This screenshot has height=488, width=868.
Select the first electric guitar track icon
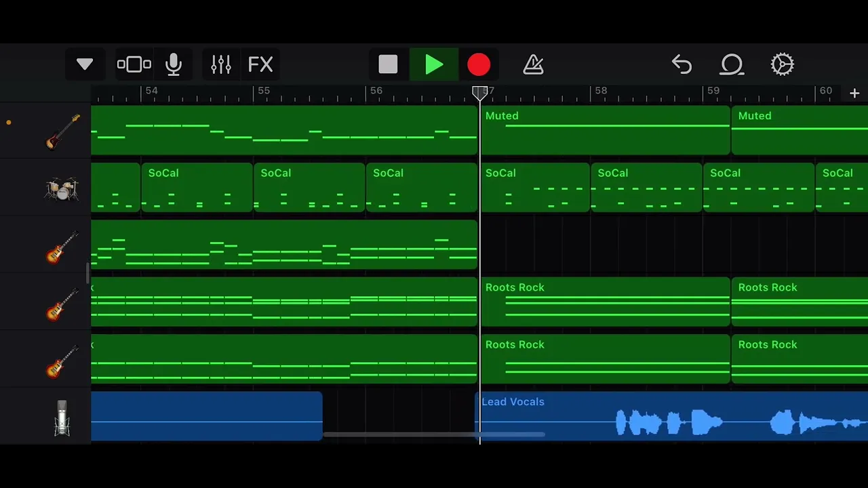point(62,247)
